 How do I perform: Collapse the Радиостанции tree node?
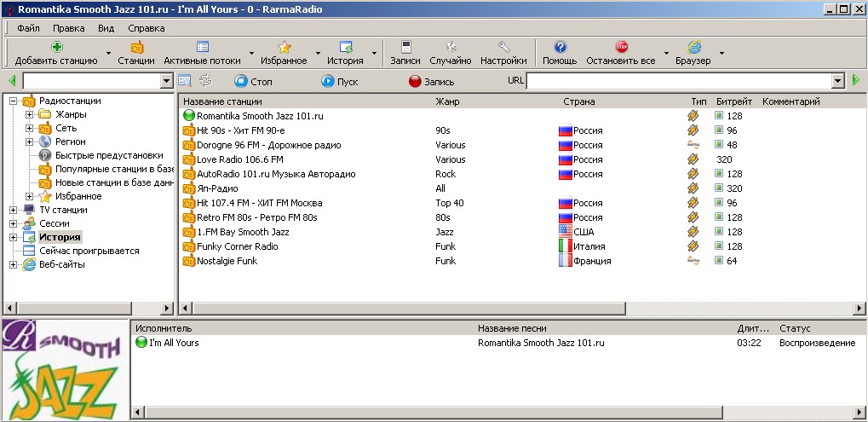click(x=14, y=101)
